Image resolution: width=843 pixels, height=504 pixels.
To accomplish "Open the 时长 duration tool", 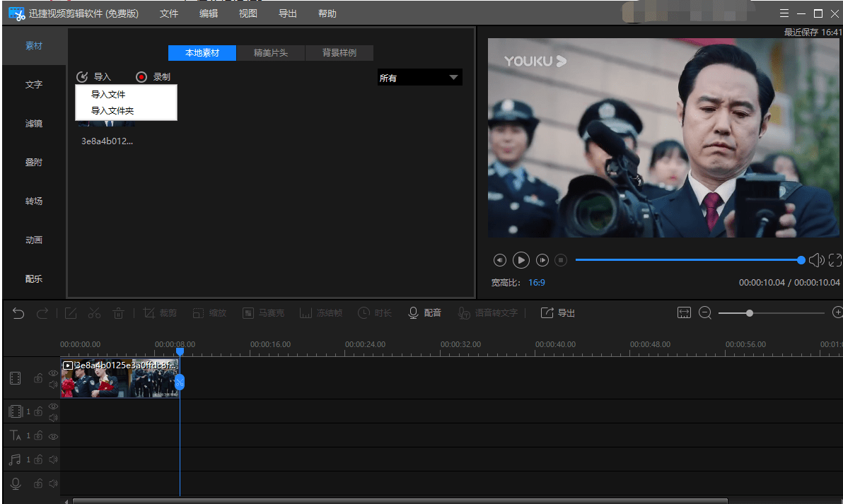I will [375, 312].
